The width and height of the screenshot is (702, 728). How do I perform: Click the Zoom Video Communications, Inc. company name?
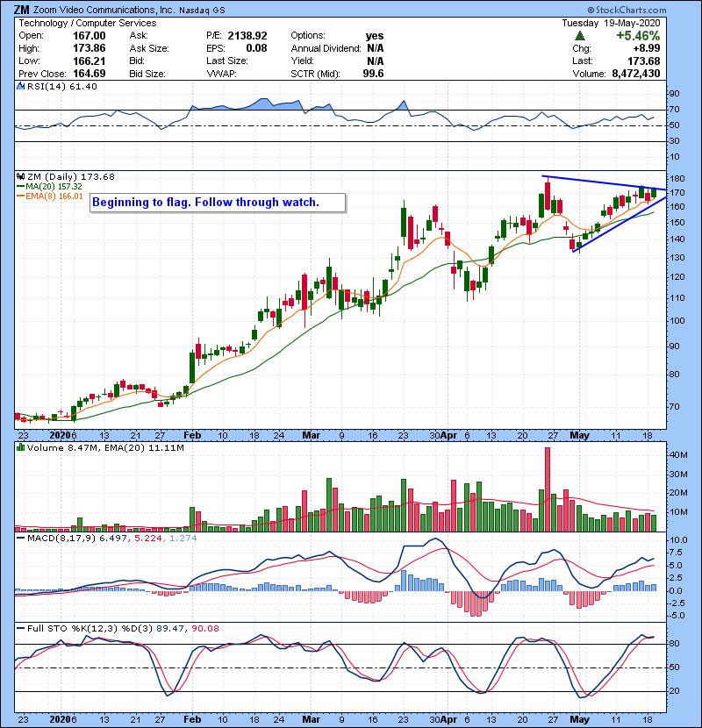coord(104,10)
